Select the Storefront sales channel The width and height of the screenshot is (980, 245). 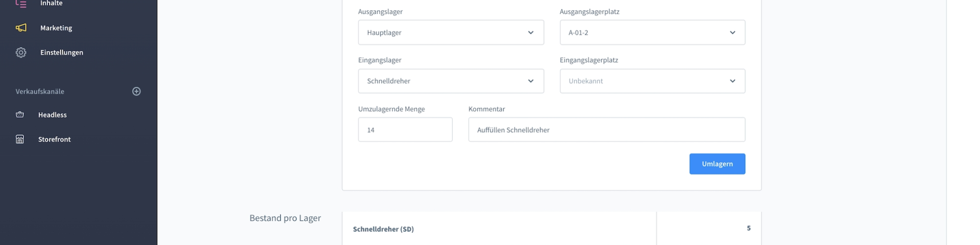(x=55, y=139)
